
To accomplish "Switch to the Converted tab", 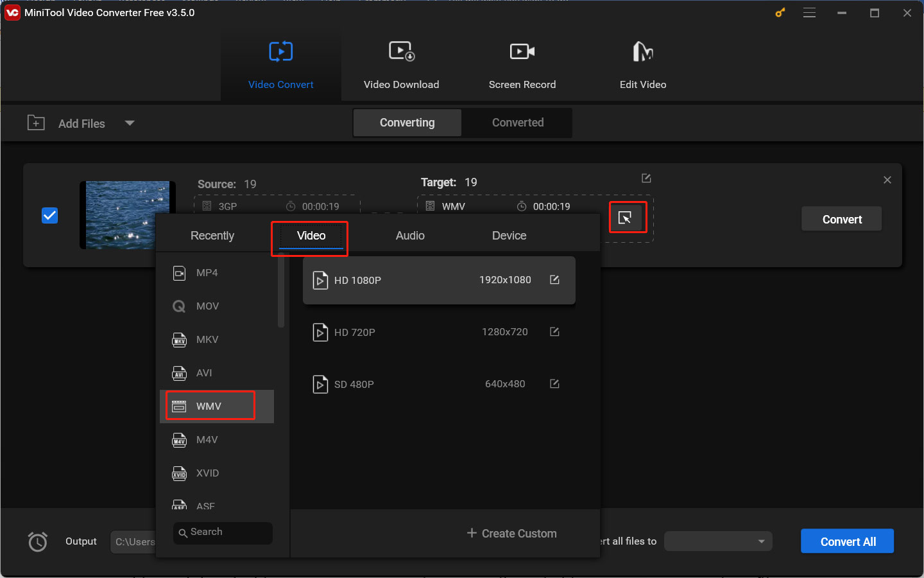I will tap(517, 123).
